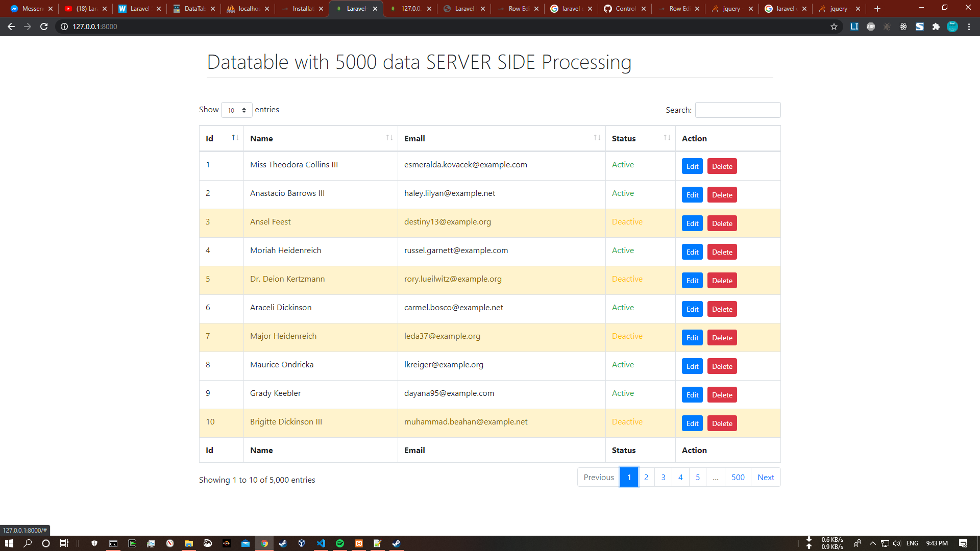
Task: Go back using the browser back arrow
Action: pos(11,27)
